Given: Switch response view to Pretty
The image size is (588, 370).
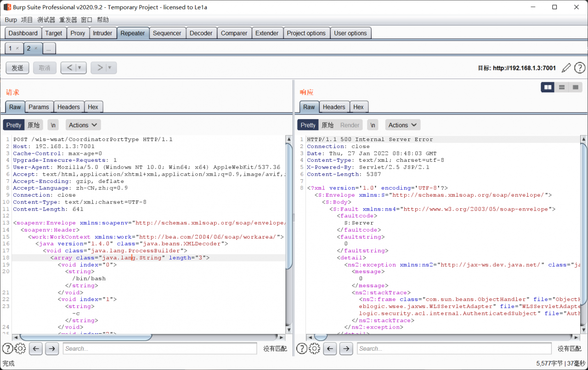Looking at the screenshot, I should tap(308, 125).
